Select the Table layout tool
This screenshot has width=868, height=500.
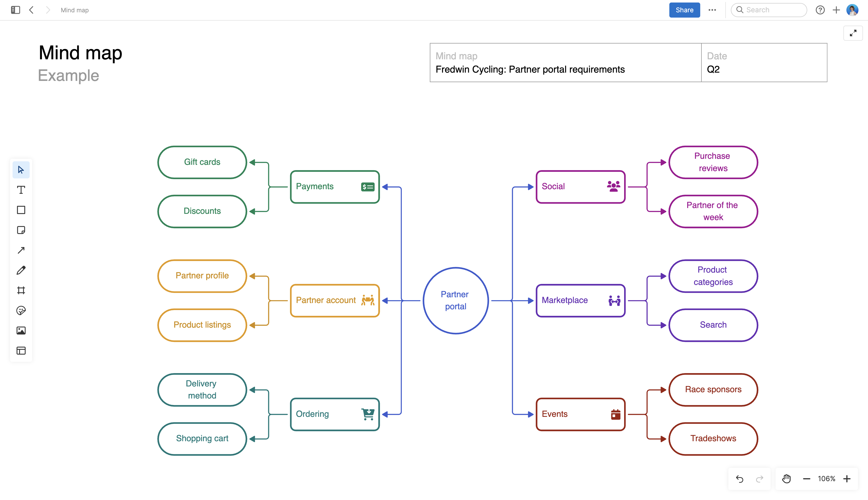point(21,351)
